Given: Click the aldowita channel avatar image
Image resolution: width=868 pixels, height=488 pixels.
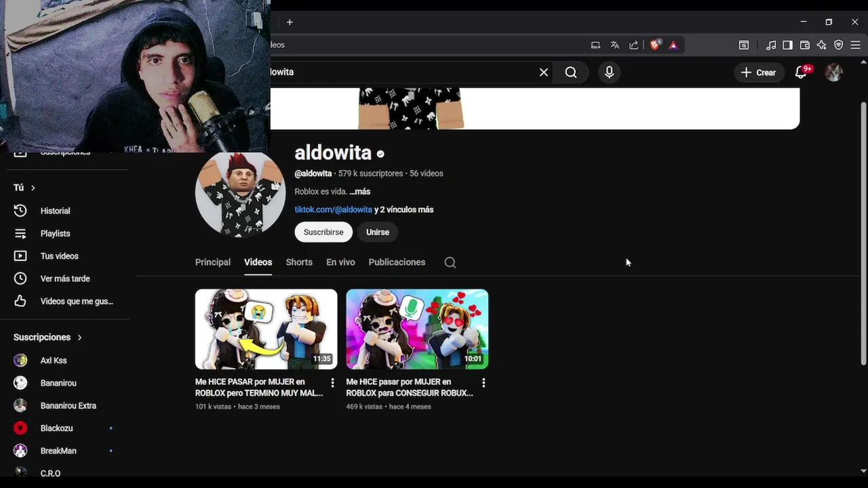Looking at the screenshot, I should point(240,192).
